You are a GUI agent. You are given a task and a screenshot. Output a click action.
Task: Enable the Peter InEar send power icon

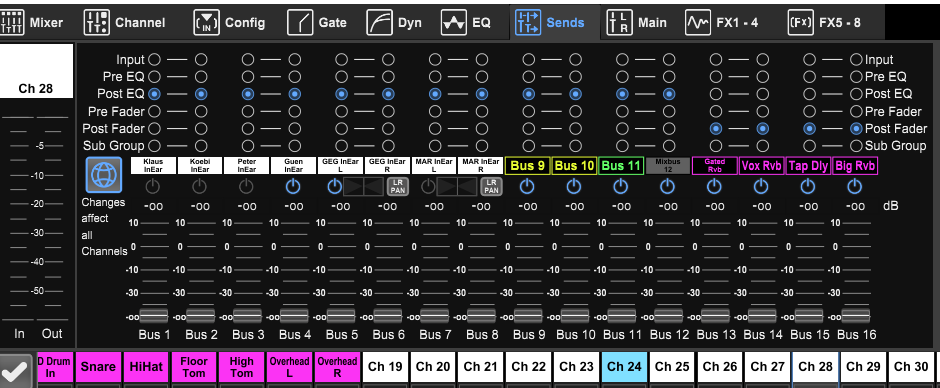pyautogui.click(x=246, y=187)
